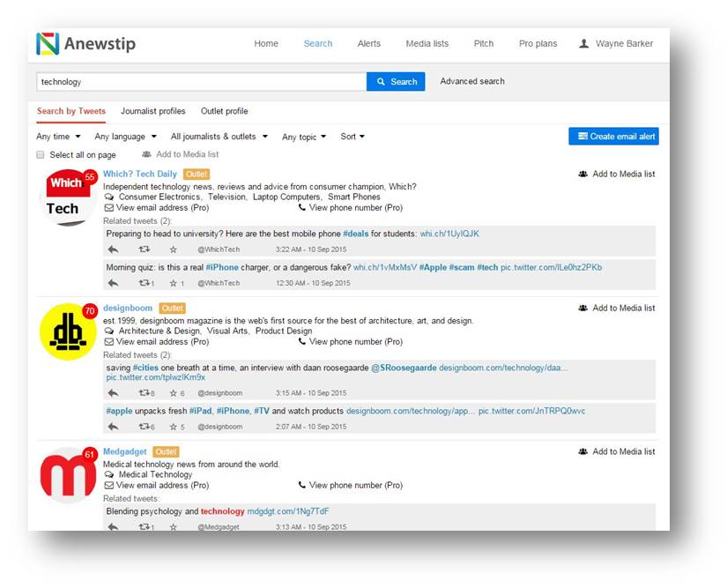Switch to the Journalist profiles tab
The height and width of the screenshot is (588, 727).
pyautogui.click(x=153, y=112)
